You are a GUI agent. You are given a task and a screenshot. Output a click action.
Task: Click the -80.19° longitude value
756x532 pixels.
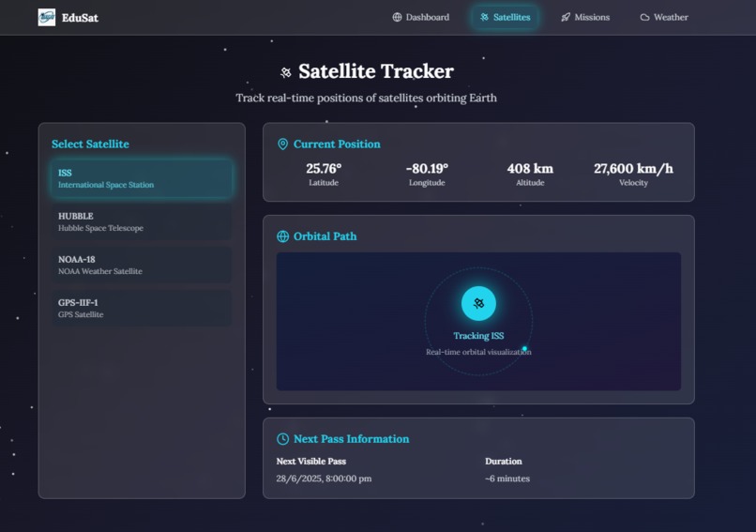(427, 168)
